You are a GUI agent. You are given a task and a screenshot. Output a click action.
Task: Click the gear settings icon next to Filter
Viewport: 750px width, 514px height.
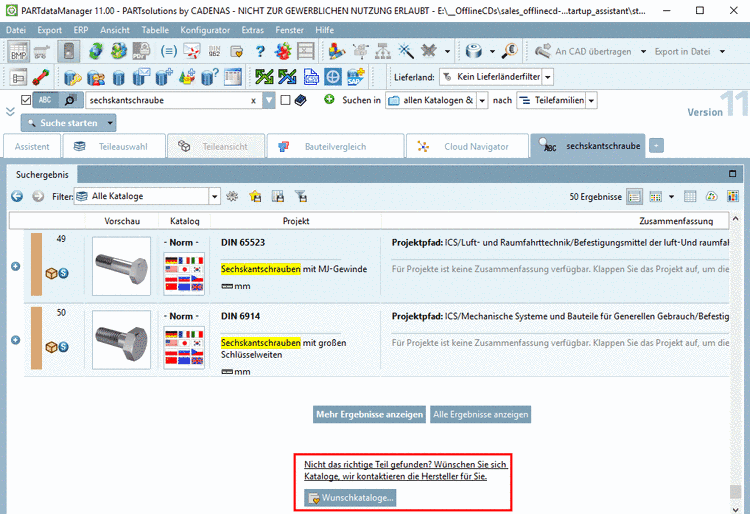232,196
